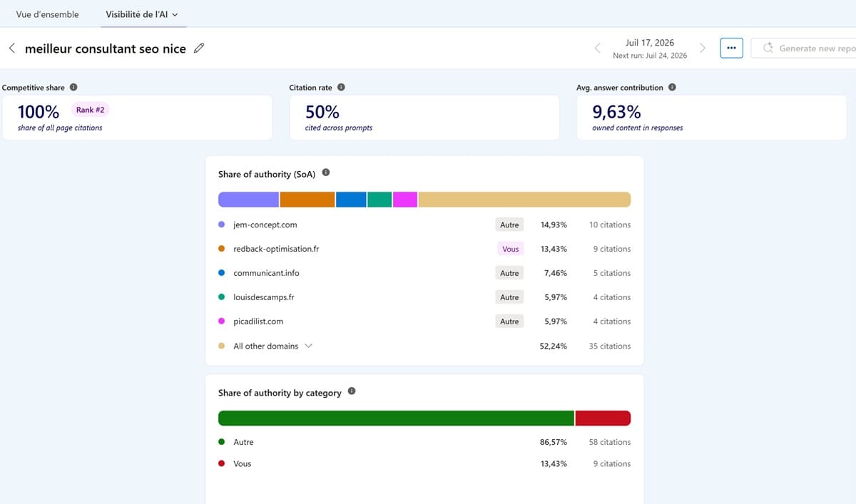Open the Visibilité de l'AI tab dropdown
Screen dimensions: 856x504
142,14
